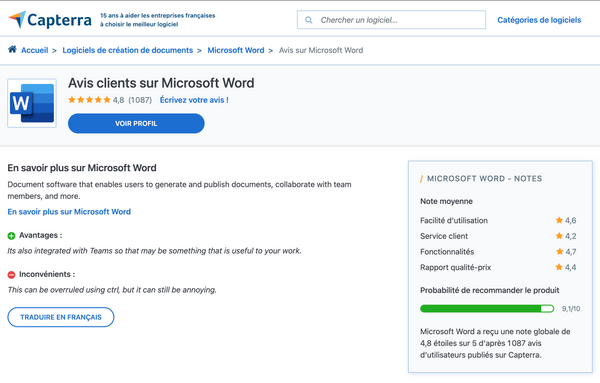Screen dimensions: 600x383
Task: Click the Capterra tagline '15 ans à aider'
Action: click(x=158, y=20)
